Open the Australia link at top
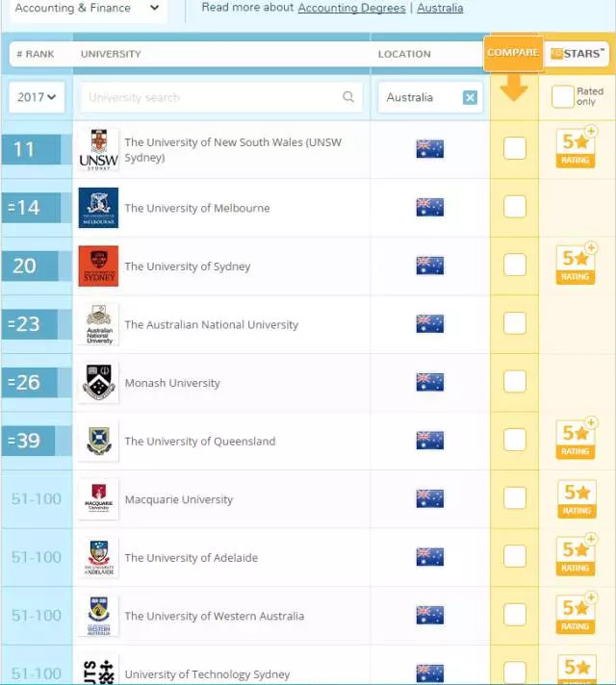The height and width of the screenshot is (685, 616). 440,8
